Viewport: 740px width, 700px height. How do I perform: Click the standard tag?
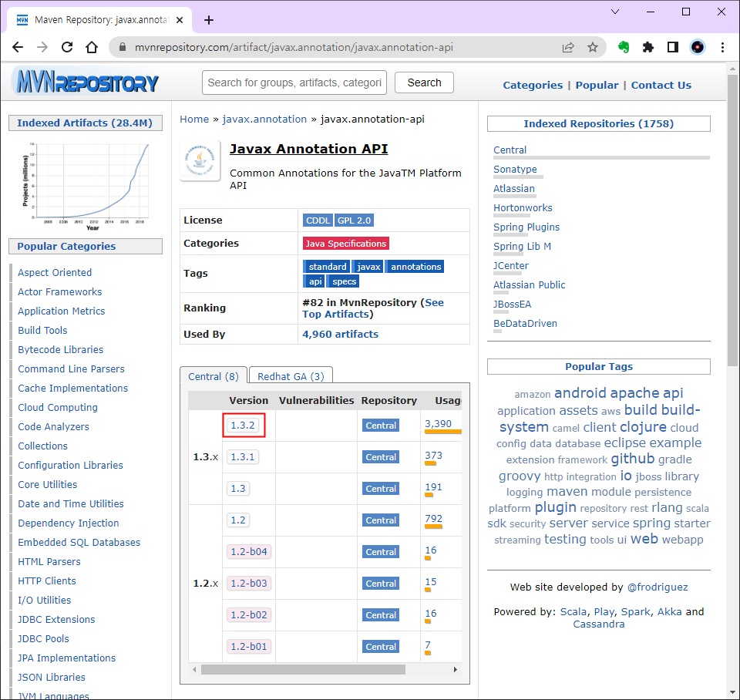tap(327, 267)
